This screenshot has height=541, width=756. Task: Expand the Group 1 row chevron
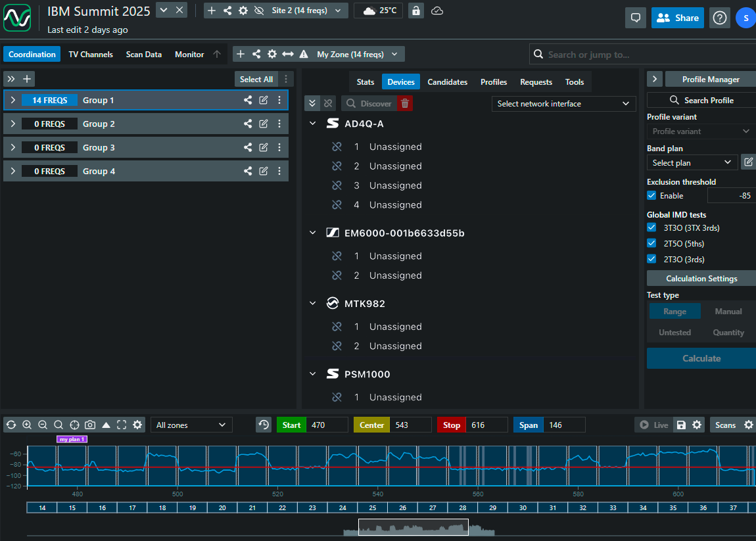[x=13, y=101]
